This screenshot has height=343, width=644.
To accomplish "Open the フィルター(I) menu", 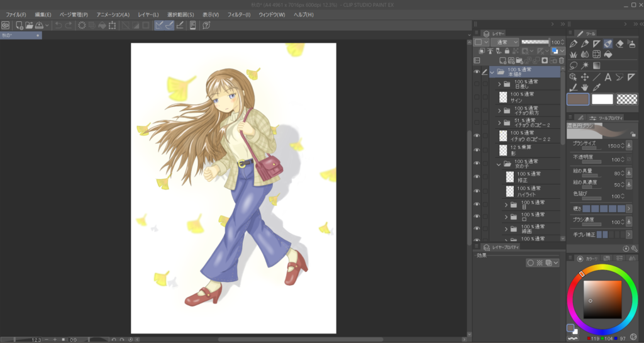I will click(x=238, y=14).
